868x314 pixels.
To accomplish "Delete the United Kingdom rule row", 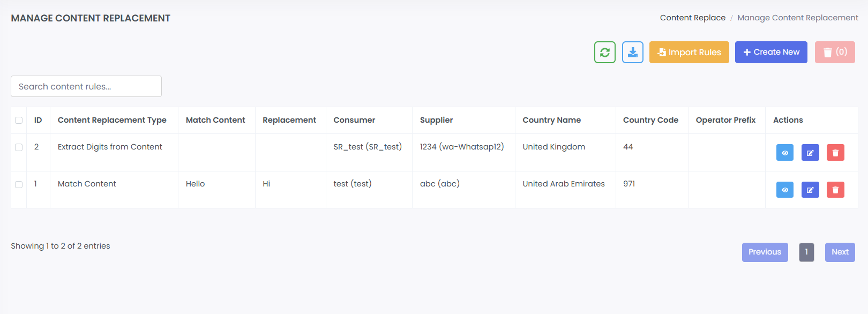I will [x=835, y=153].
